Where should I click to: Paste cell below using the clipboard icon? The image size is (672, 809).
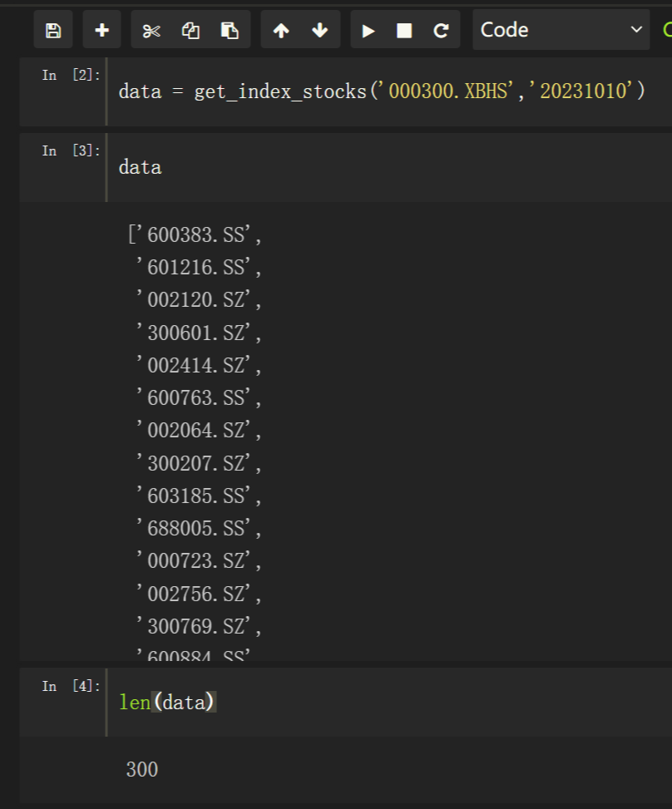pos(230,31)
